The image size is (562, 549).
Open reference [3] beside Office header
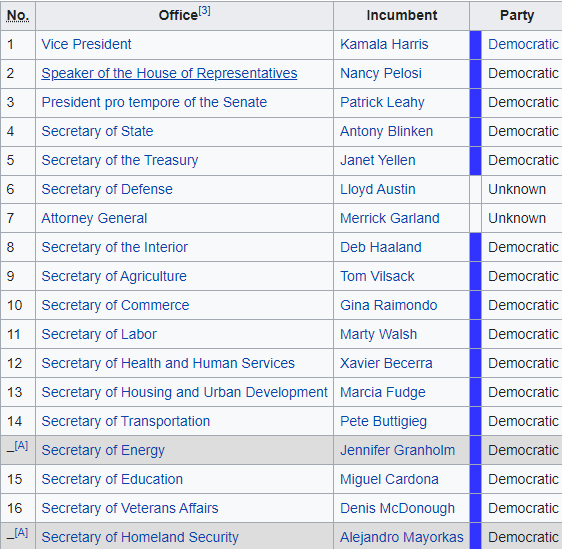[204, 11]
